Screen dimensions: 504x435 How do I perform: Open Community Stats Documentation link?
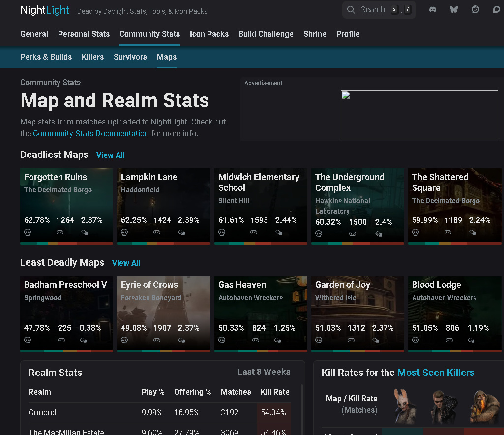coord(91,133)
